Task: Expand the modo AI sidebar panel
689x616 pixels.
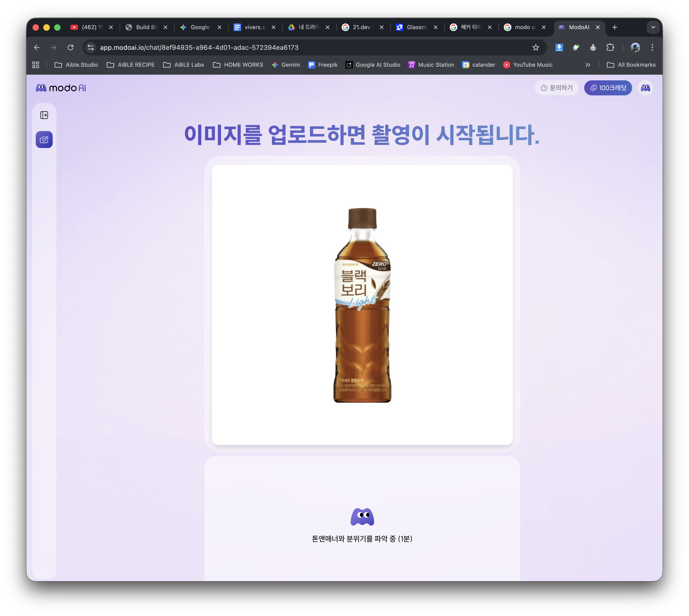Action: point(44,115)
